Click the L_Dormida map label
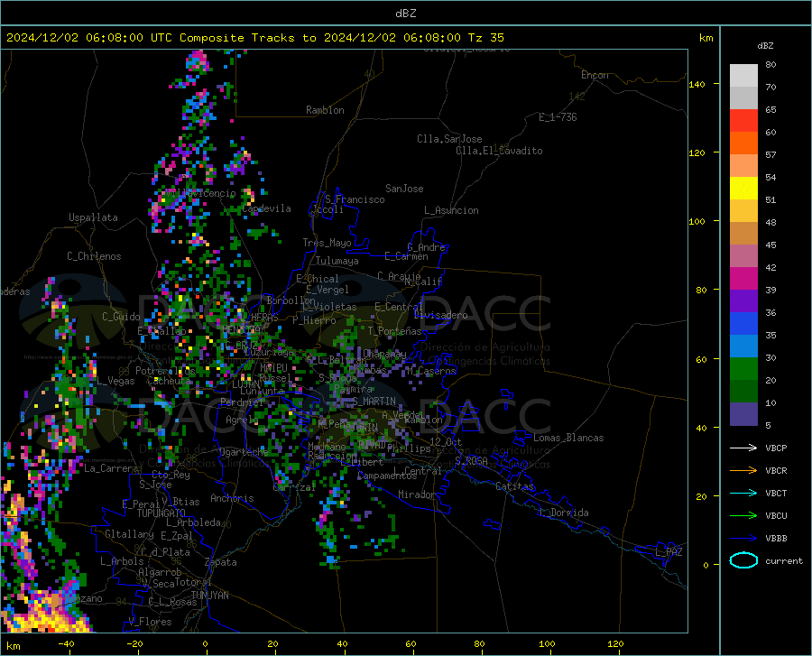Image resolution: width=812 pixels, height=656 pixels. (564, 513)
